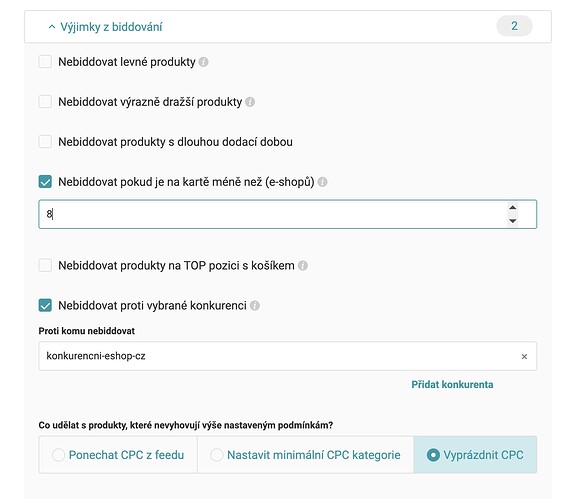Collapse the Výjimky z biddování section

tap(105, 27)
